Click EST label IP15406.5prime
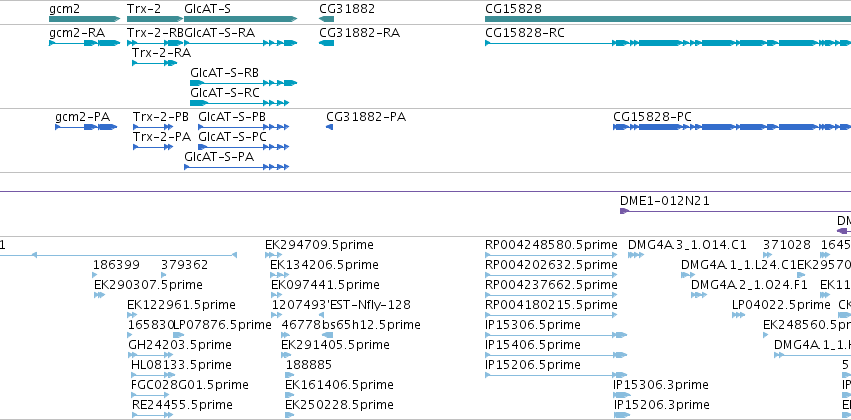Screen dimensions: 851x420 532,345
